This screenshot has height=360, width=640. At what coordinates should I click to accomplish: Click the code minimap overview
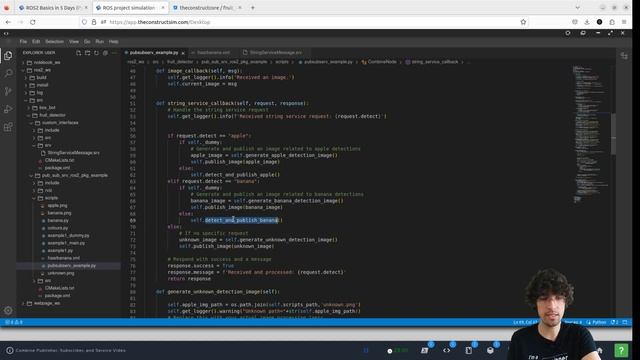590,135
